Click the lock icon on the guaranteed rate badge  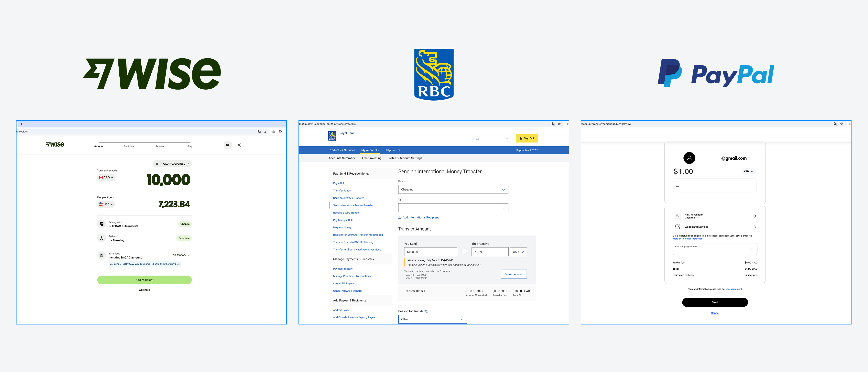157,163
